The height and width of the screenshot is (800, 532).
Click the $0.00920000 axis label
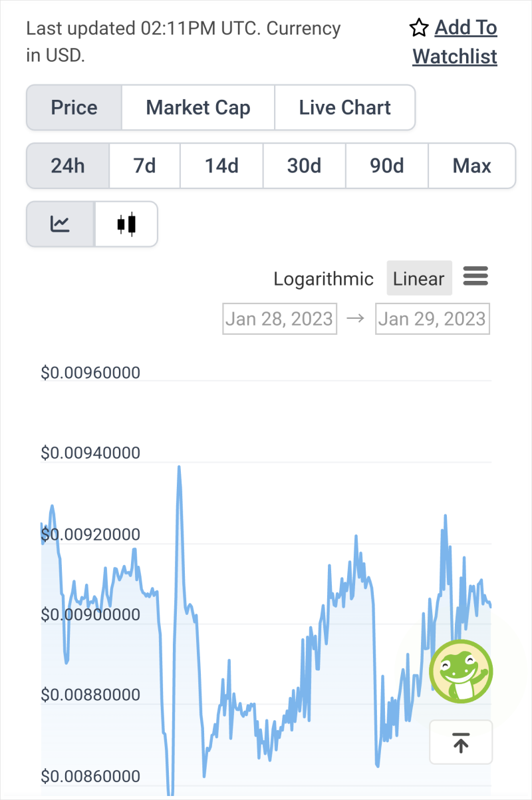click(x=90, y=534)
